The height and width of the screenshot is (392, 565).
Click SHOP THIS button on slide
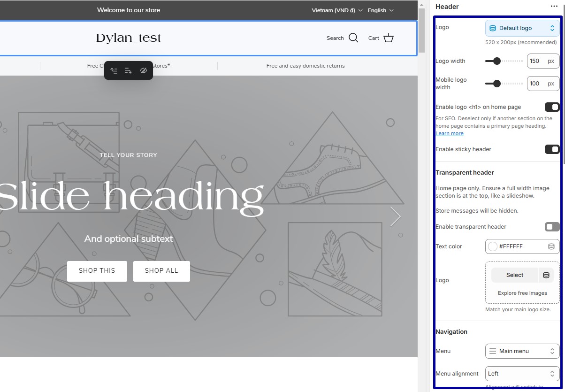[97, 271]
